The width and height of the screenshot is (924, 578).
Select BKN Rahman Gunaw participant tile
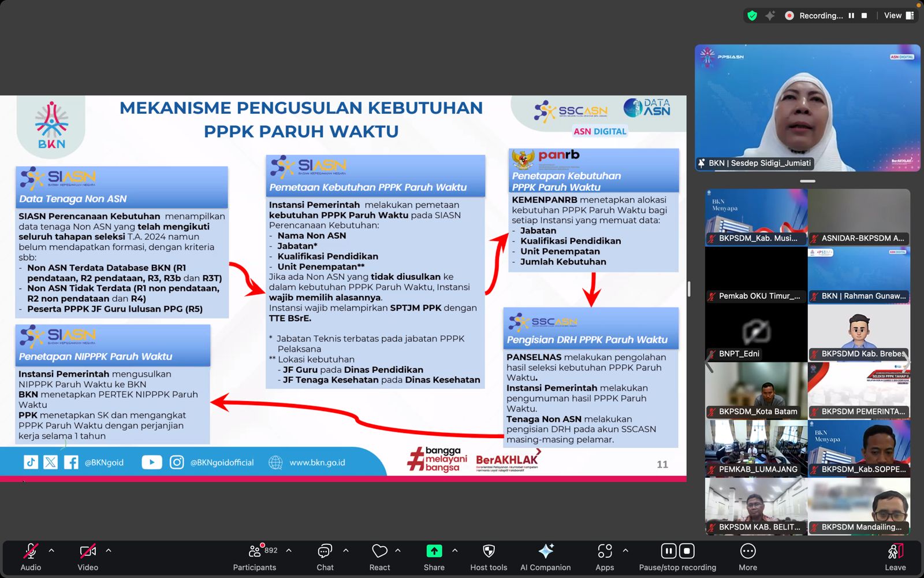(859, 275)
